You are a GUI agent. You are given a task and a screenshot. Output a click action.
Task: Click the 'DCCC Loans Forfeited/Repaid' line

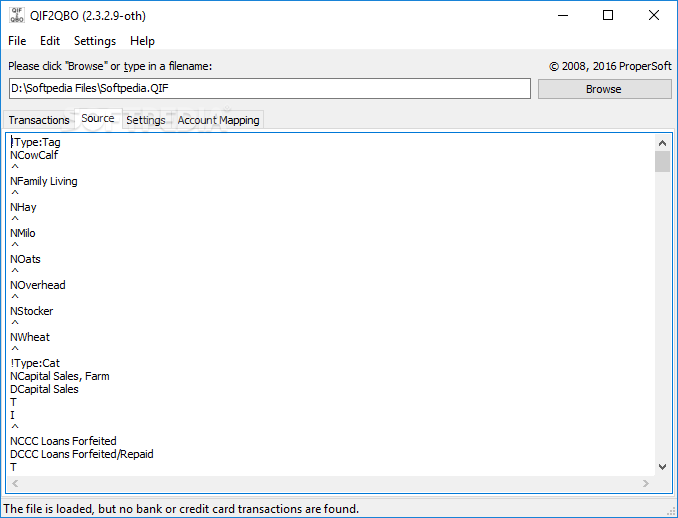82,454
